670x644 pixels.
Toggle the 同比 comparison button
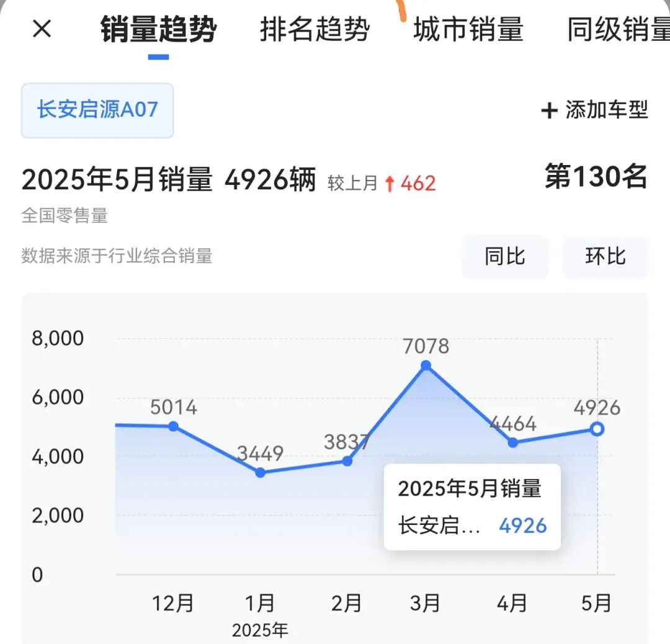504,256
